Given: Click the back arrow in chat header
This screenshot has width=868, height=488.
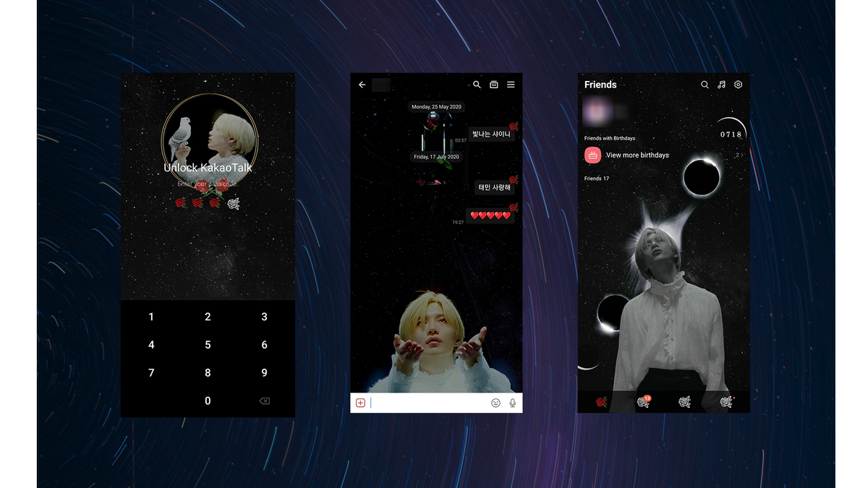Looking at the screenshot, I should pyautogui.click(x=362, y=85).
